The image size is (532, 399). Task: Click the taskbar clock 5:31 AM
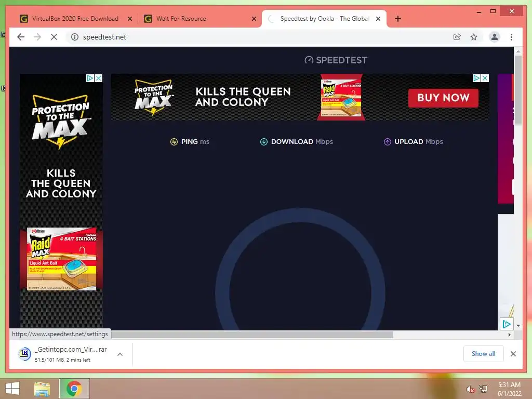tap(509, 385)
